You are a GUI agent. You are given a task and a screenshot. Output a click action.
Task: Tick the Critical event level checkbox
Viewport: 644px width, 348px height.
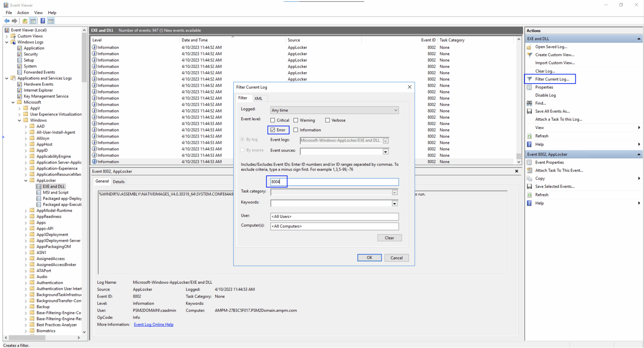[x=273, y=120]
